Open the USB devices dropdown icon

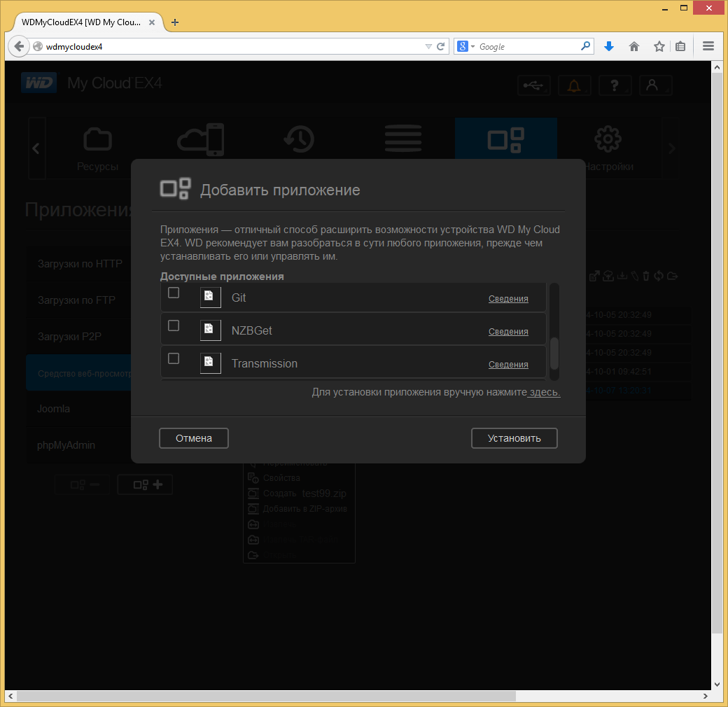[533, 85]
